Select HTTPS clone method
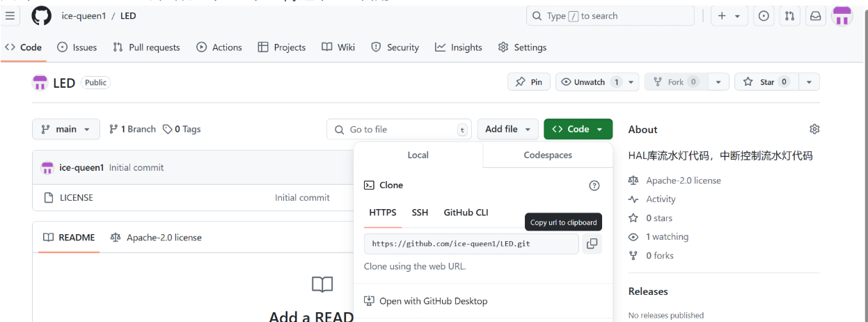This screenshot has height=322, width=868. [x=383, y=213]
